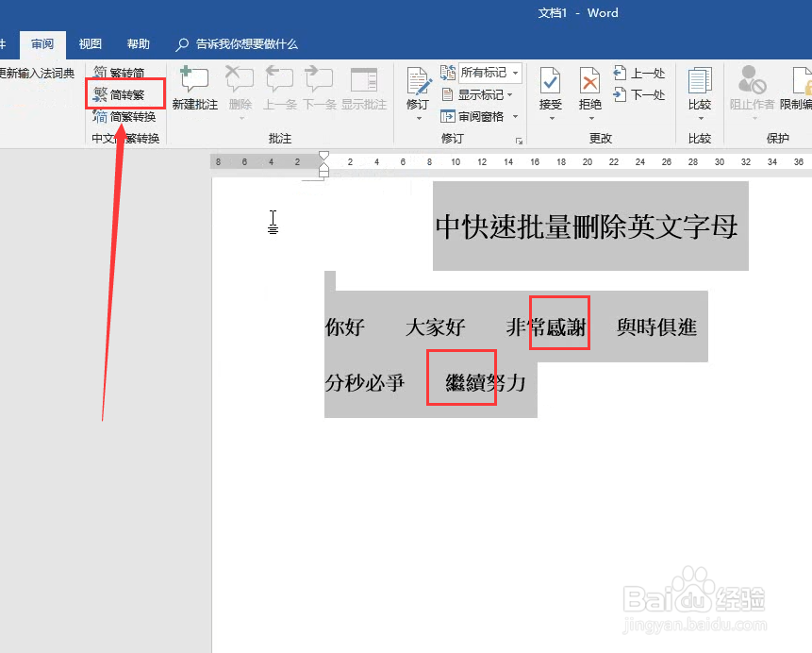Toggle the 显示批注 show comments button

pyautogui.click(x=364, y=90)
